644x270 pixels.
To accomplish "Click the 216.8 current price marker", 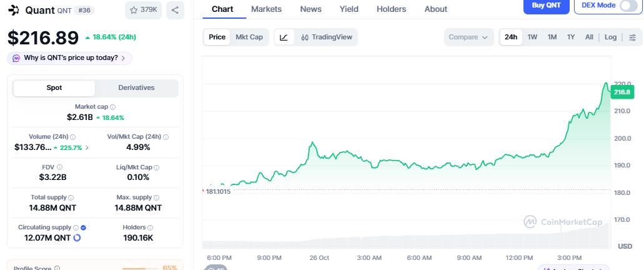I will click(x=622, y=92).
